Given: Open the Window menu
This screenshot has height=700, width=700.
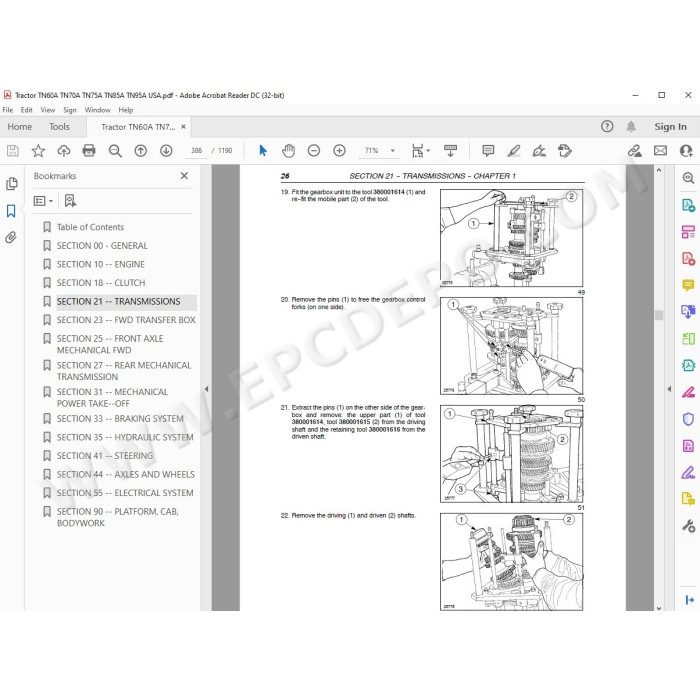Looking at the screenshot, I should tap(97, 110).
